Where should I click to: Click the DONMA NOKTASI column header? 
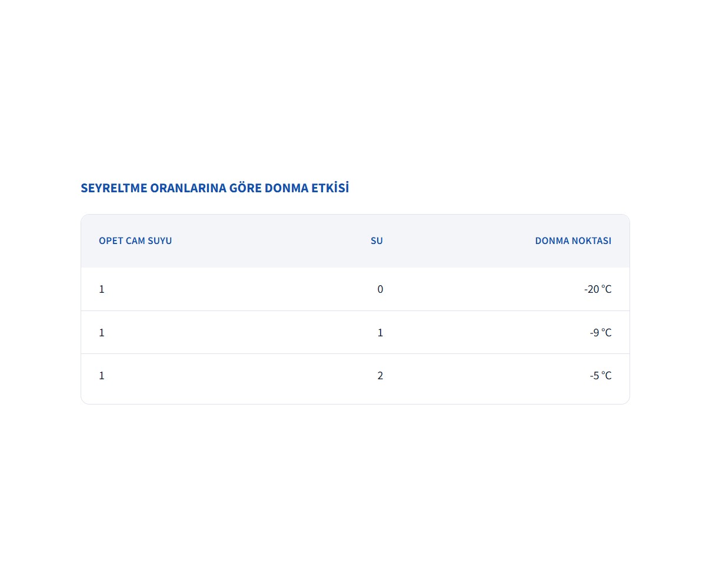(573, 240)
